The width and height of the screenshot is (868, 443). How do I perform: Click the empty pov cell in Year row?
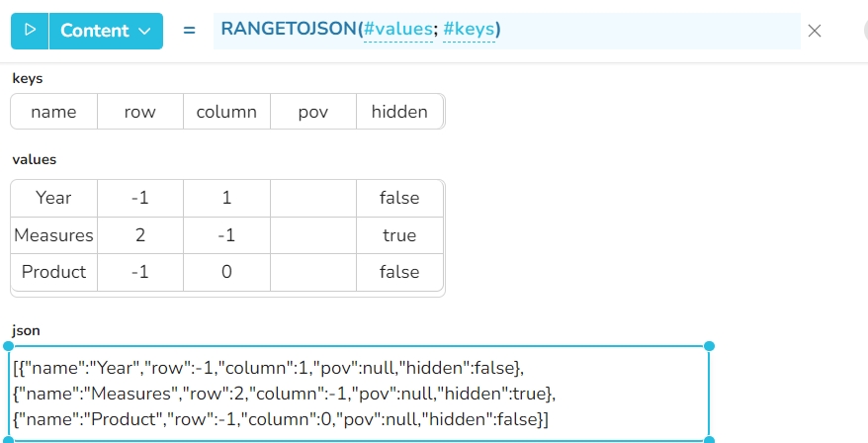[312, 198]
